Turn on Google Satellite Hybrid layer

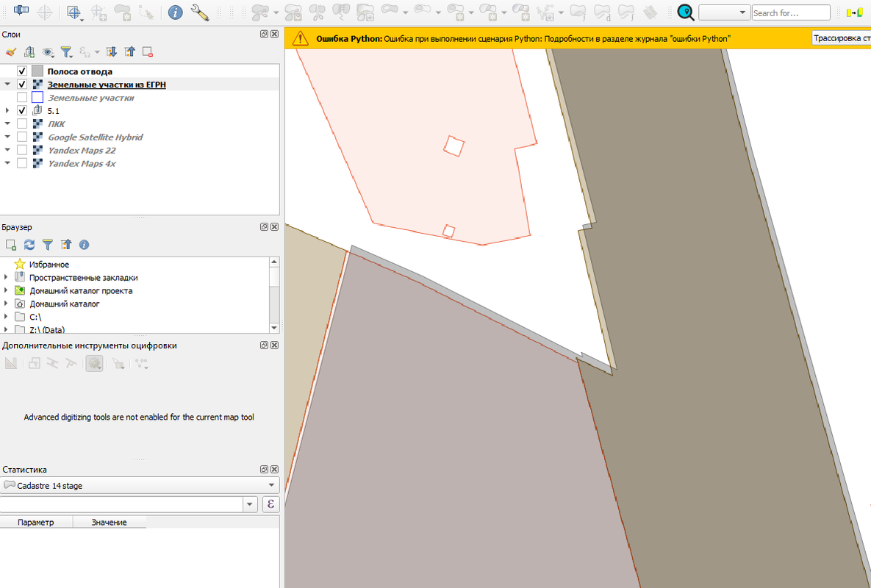tap(22, 137)
